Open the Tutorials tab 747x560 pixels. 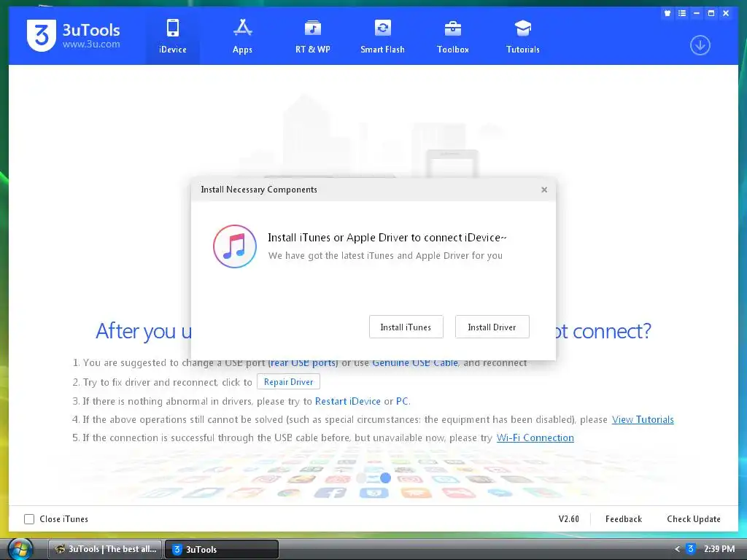[522, 36]
